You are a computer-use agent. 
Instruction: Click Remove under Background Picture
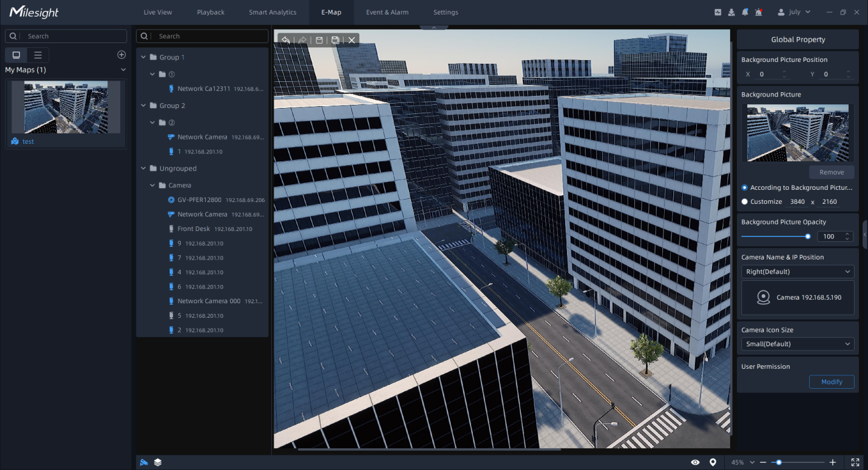[831, 172]
